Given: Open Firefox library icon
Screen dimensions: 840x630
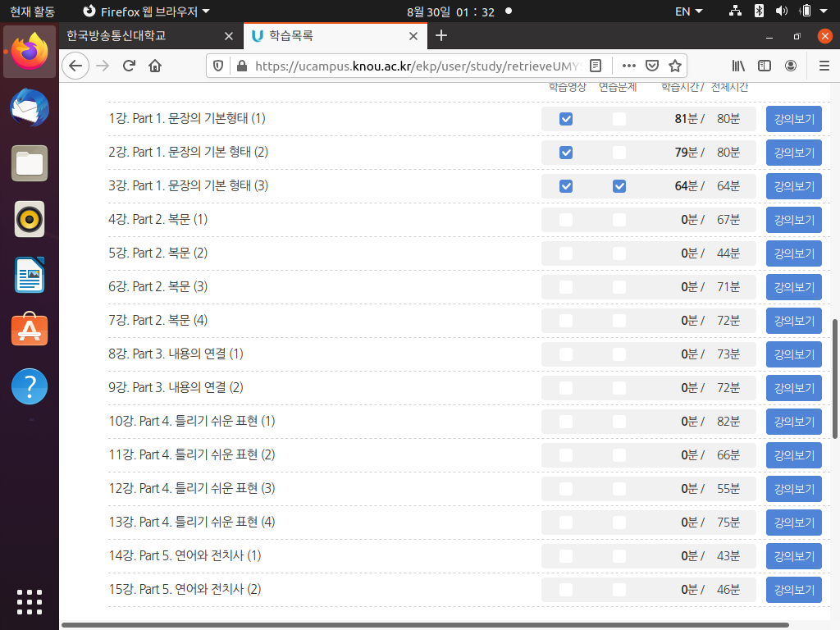Looking at the screenshot, I should click(738, 66).
